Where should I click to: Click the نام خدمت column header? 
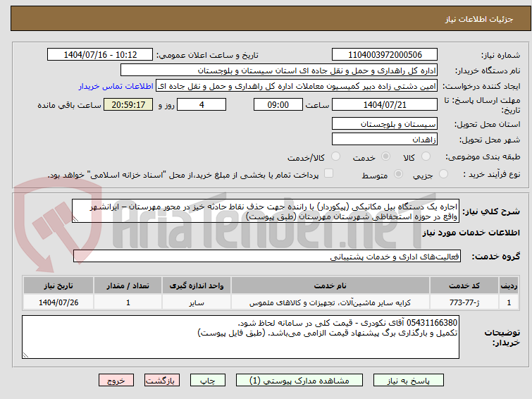click(x=330, y=286)
